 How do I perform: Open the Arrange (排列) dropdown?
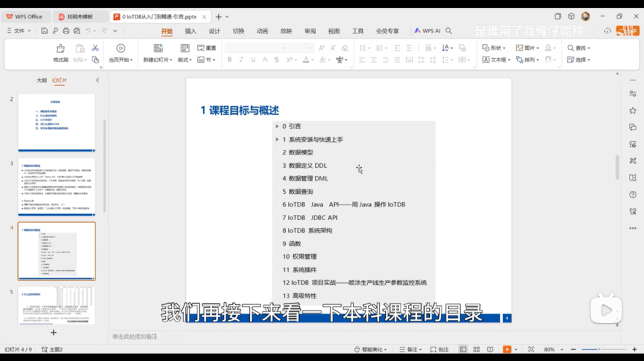(x=527, y=60)
